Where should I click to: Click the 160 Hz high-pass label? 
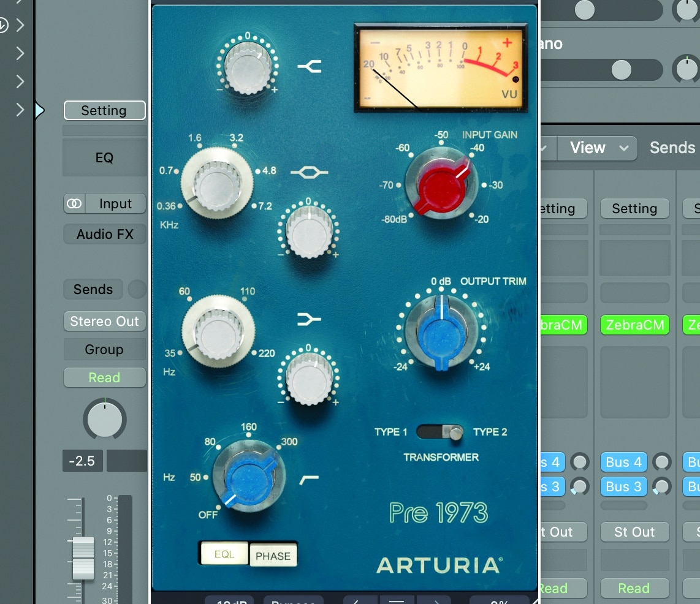click(x=249, y=427)
